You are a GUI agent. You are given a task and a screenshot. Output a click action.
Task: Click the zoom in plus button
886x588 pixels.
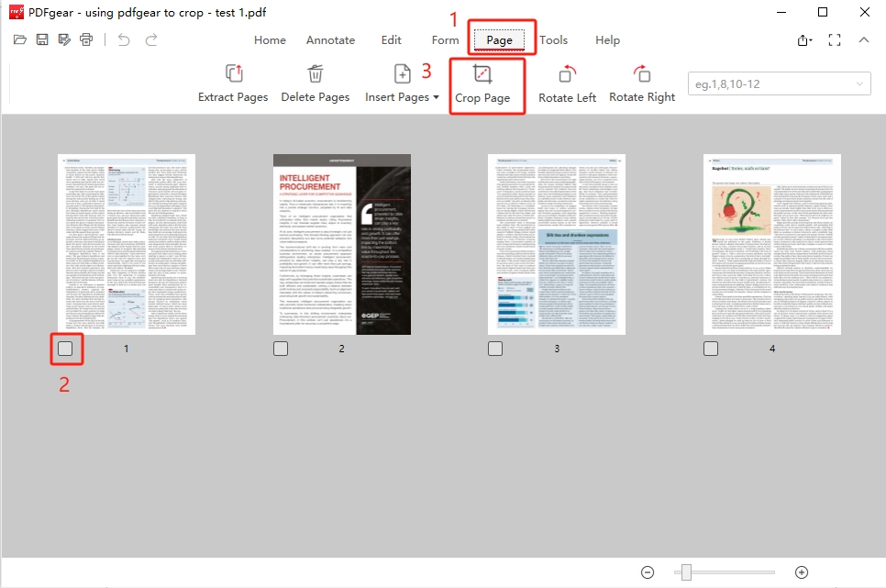coord(800,571)
